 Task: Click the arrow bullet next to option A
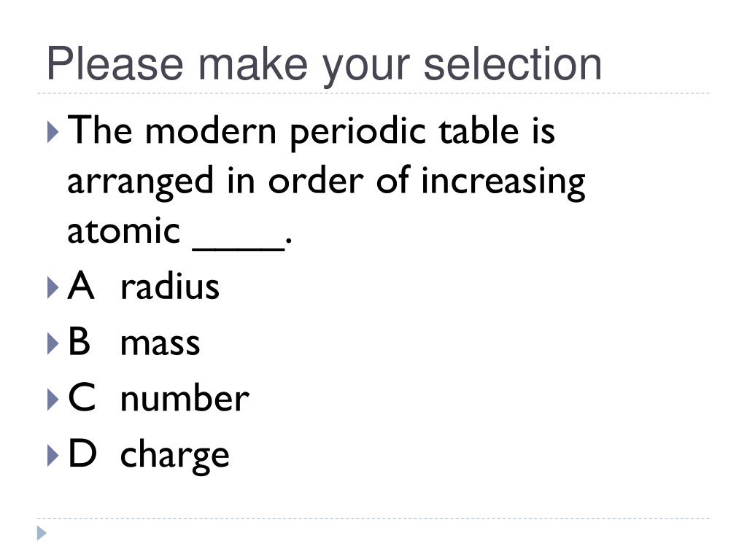pyautogui.click(x=53, y=288)
